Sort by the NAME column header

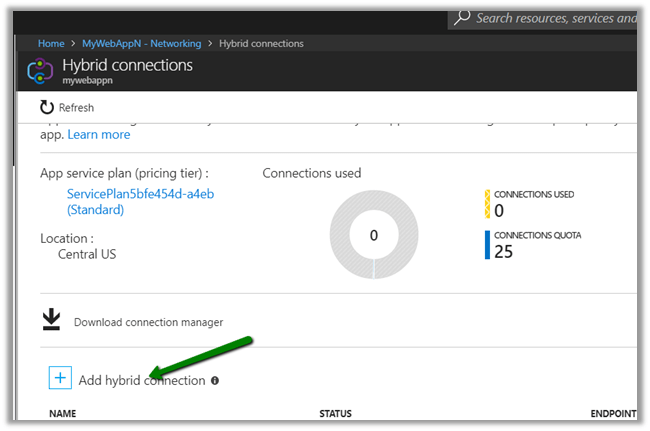[x=63, y=413]
